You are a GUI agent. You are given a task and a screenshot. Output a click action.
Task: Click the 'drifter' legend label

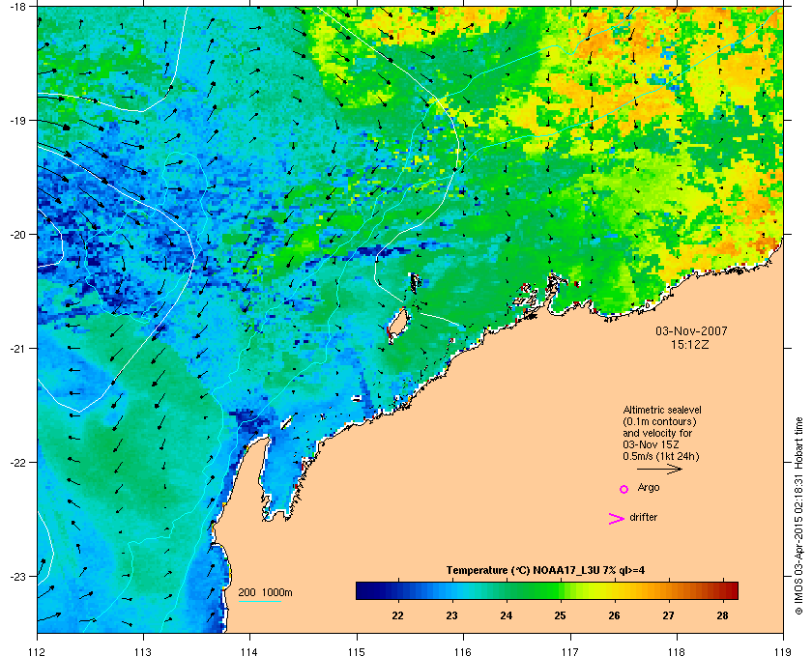pyautogui.click(x=643, y=517)
